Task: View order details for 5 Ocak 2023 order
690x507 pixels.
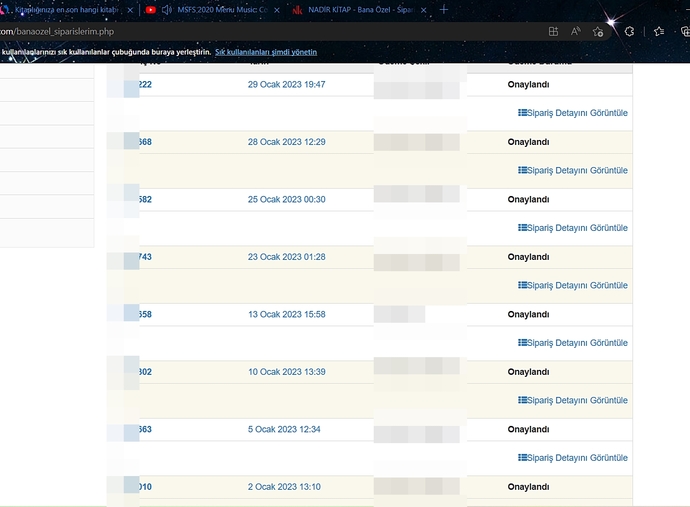Action: (573, 458)
